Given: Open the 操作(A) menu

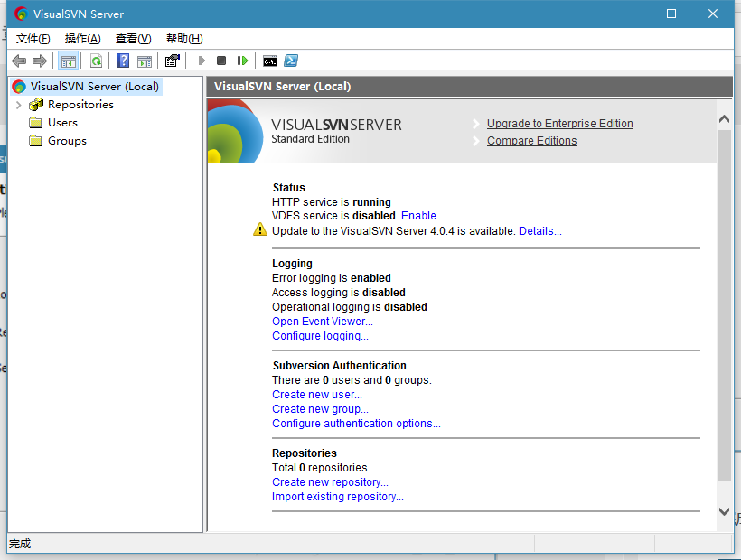Looking at the screenshot, I should (x=83, y=39).
